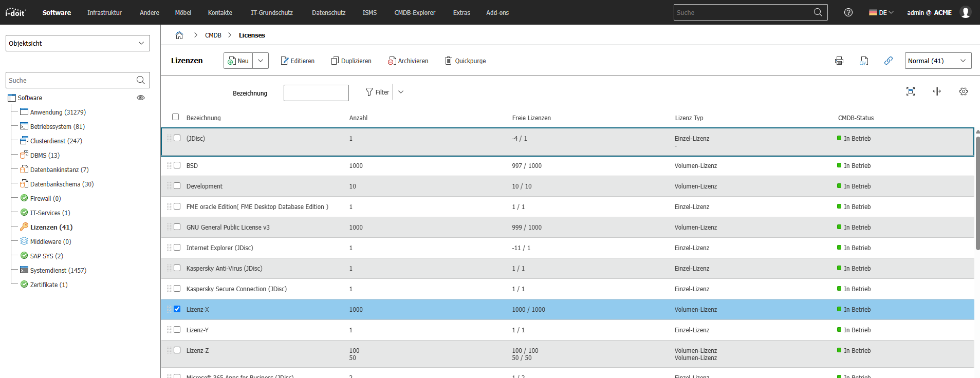Expand the Normal (41) status dropdown
980x378 pixels.
(938, 61)
